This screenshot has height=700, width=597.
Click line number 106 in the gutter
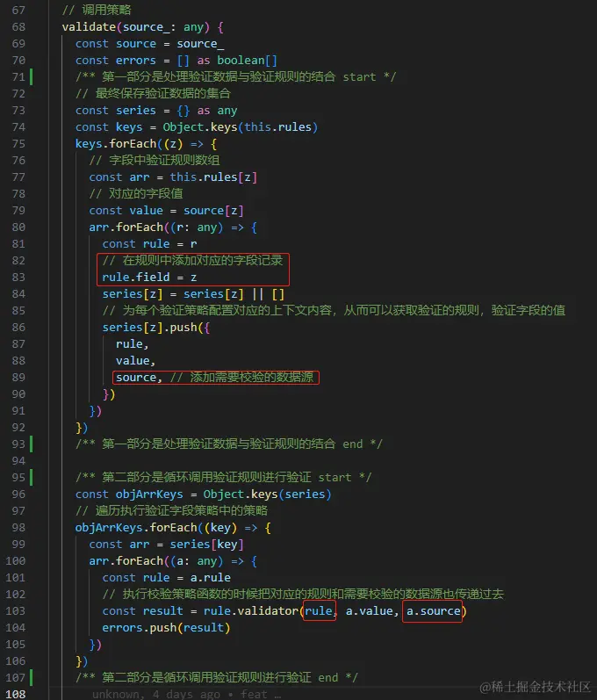tap(15, 661)
